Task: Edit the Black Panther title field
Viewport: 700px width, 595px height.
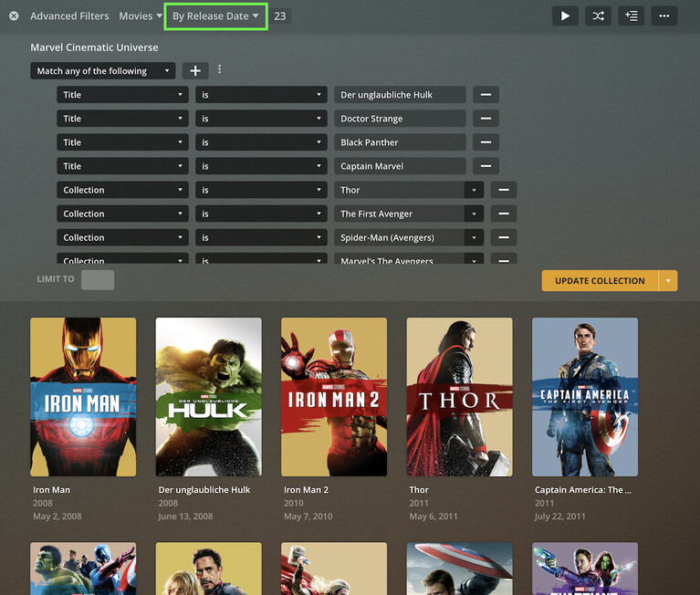Action: pos(400,142)
